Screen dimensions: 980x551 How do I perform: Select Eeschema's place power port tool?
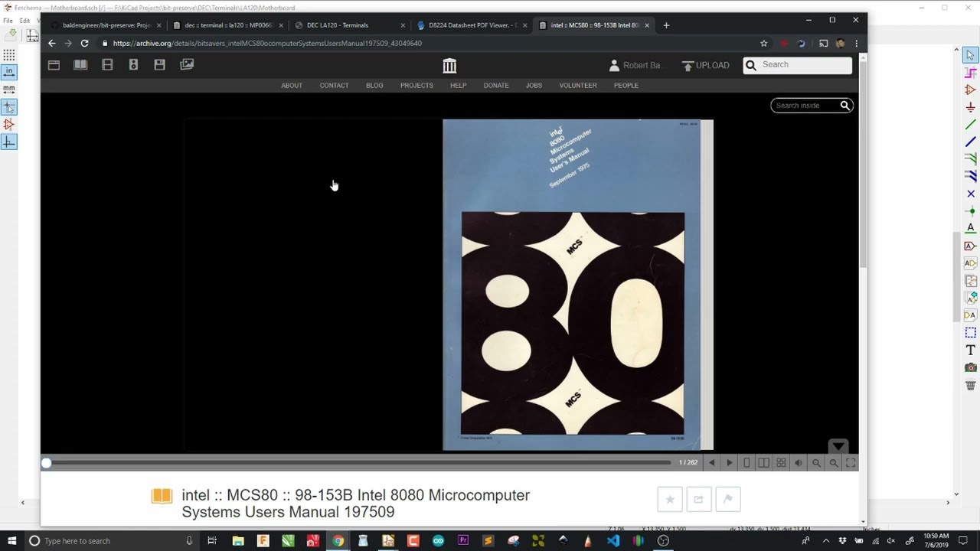point(970,107)
